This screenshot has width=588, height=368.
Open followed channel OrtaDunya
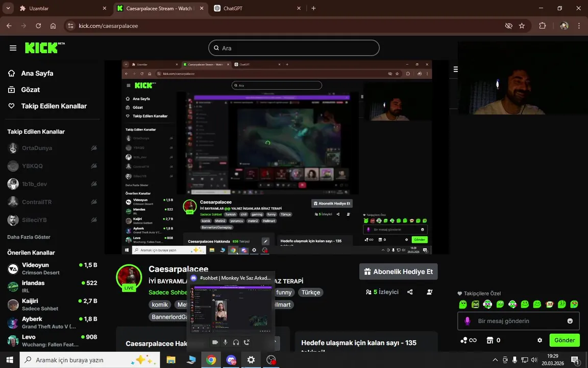click(x=52, y=148)
